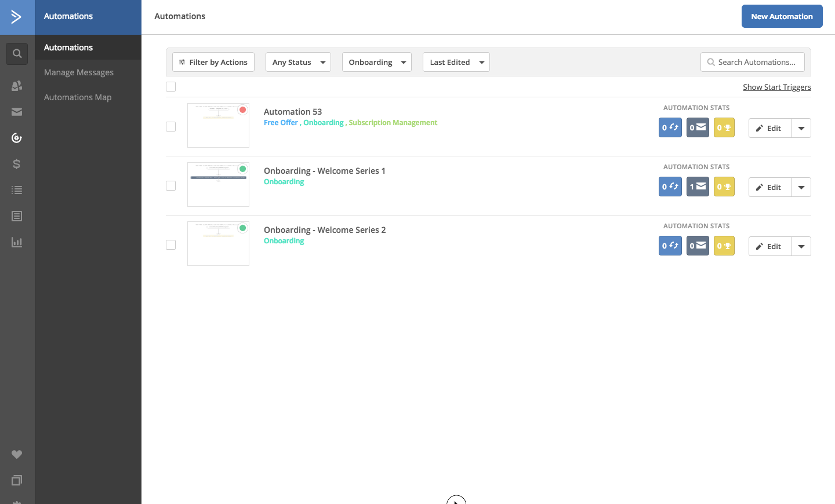
Task: Click the stacked windows icon in sidebar
Action: click(x=17, y=480)
